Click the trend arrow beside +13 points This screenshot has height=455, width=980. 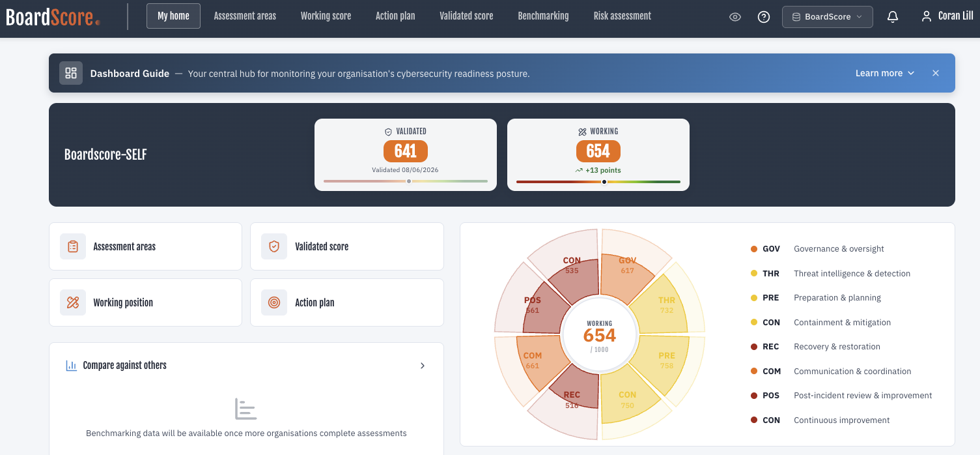pyautogui.click(x=579, y=170)
